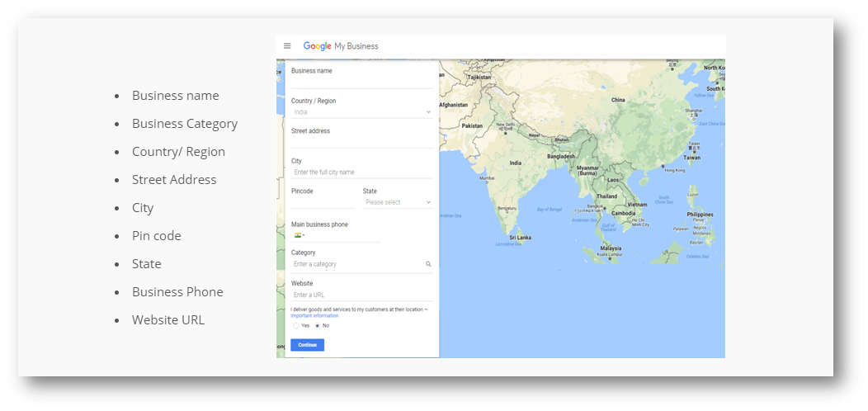
Task: Click the Pincode input field
Action: click(x=322, y=202)
